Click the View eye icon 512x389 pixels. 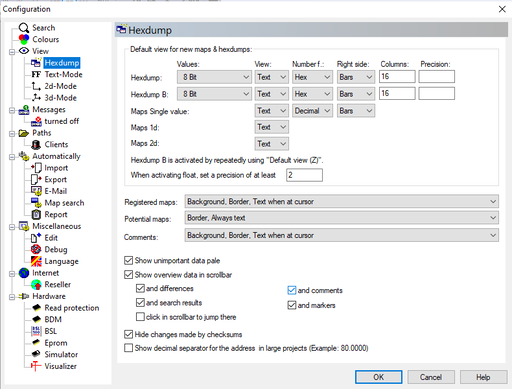click(24, 51)
